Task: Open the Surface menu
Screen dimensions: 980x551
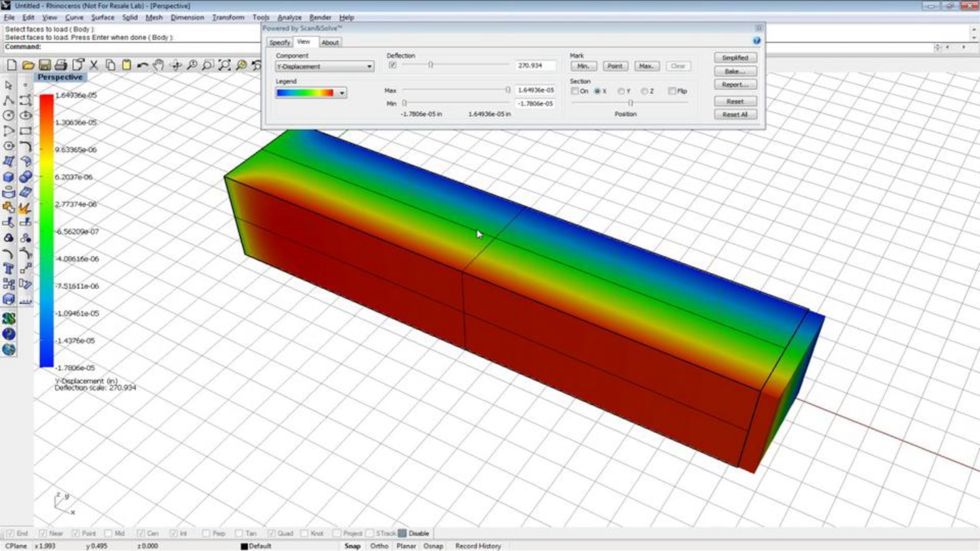Action: tap(103, 18)
